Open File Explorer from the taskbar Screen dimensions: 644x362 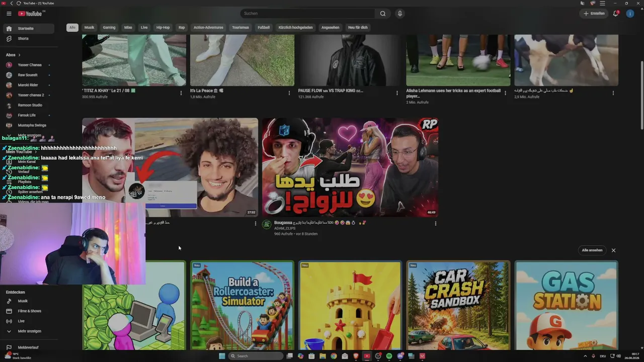coord(323,356)
